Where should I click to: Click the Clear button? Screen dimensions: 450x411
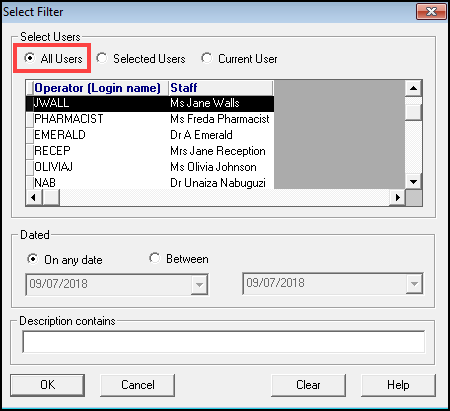coord(308,385)
